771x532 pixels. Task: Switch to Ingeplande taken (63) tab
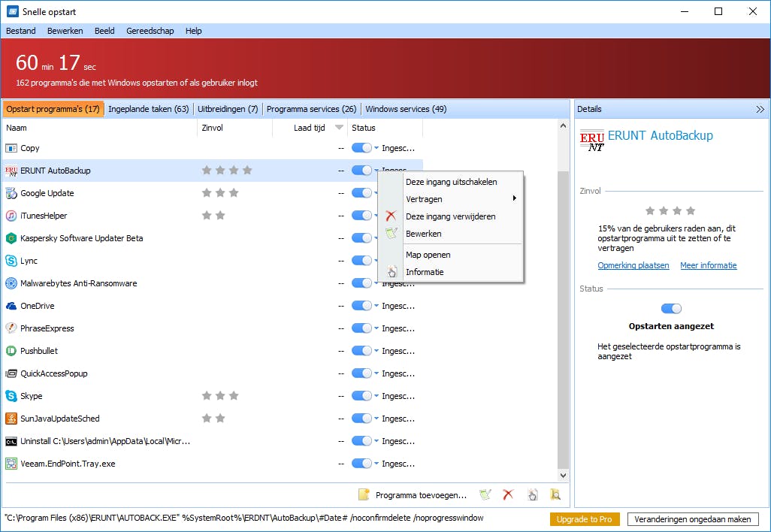pos(149,109)
